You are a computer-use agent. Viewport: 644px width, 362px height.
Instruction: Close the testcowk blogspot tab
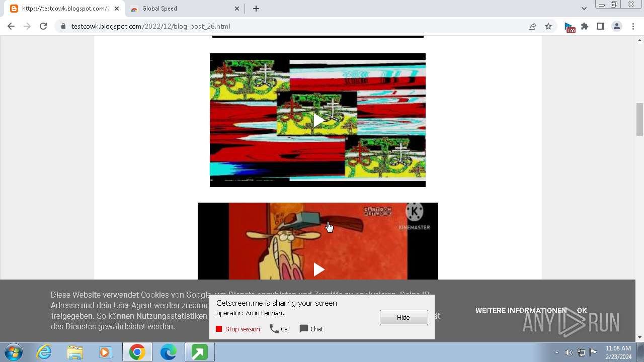tap(116, 9)
